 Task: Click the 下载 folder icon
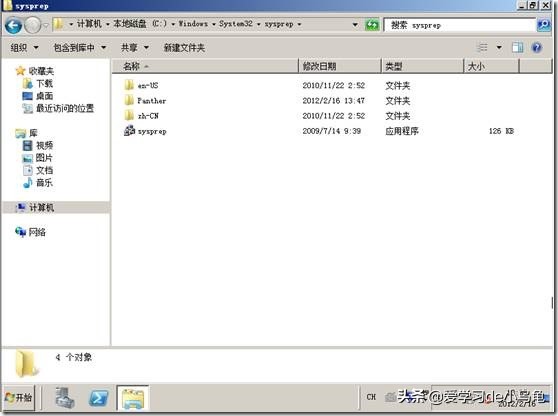tap(27, 84)
